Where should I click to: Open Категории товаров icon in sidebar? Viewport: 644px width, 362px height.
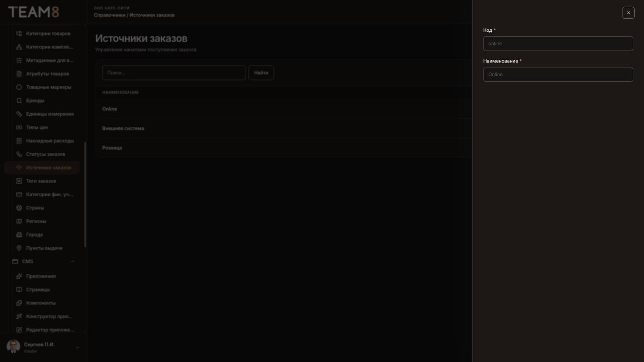[x=19, y=34]
